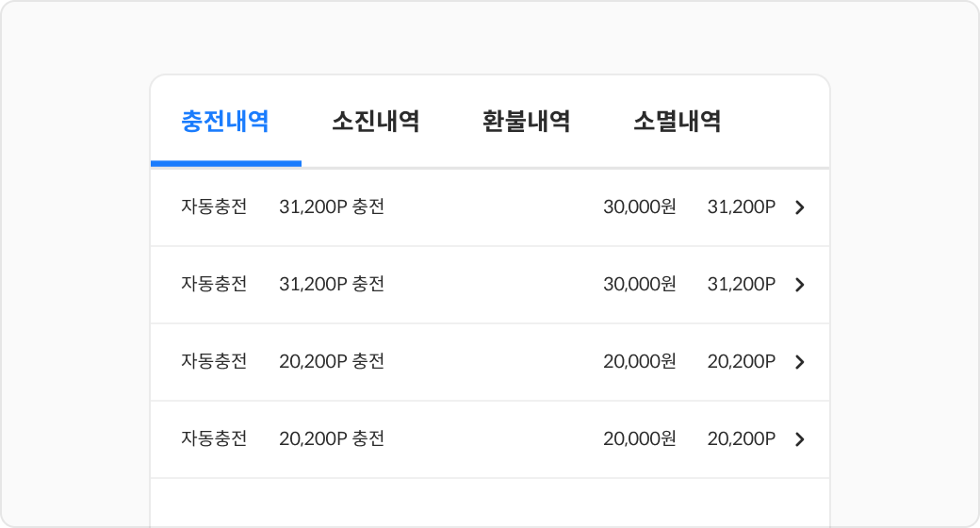This screenshot has width=980, height=528.
Task: Open the second 31,200P row chevron arrow
Action: coord(800,285)
